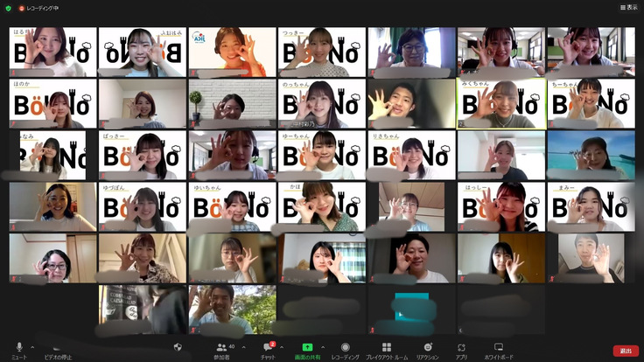Image resolution: width=644 pixels, height=362 pixels.
Task: Open the reactions menu
Action: [427, 349]
